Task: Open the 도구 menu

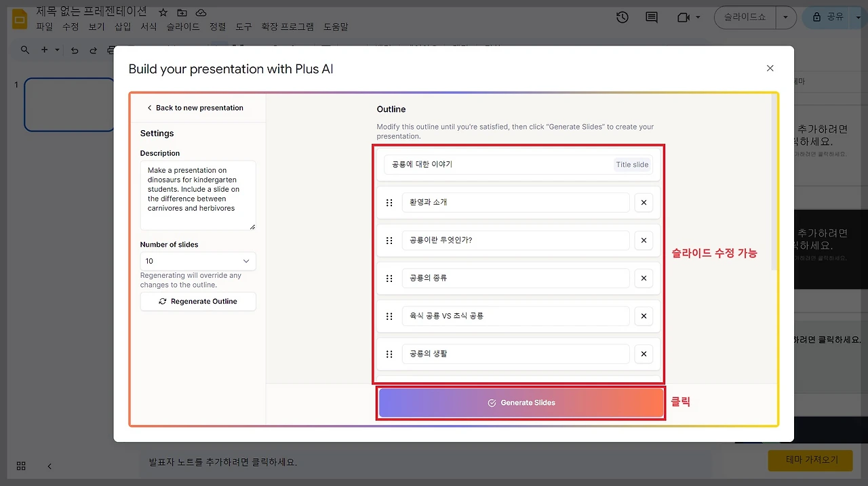Action: (x=243, y=26)
